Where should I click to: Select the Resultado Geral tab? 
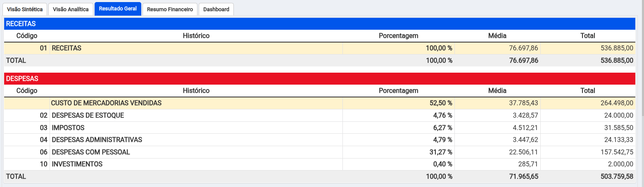pos(118,9)
